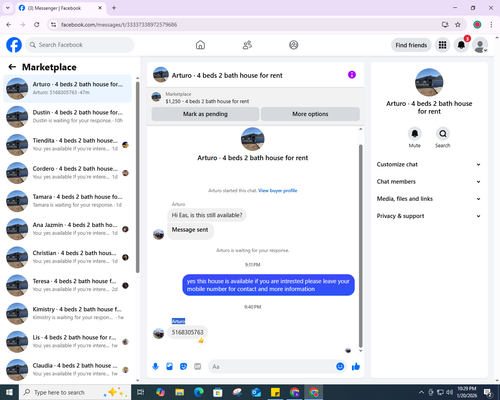Open the account avatar menu
500x400 pixels.
click(x=480, y=45)
